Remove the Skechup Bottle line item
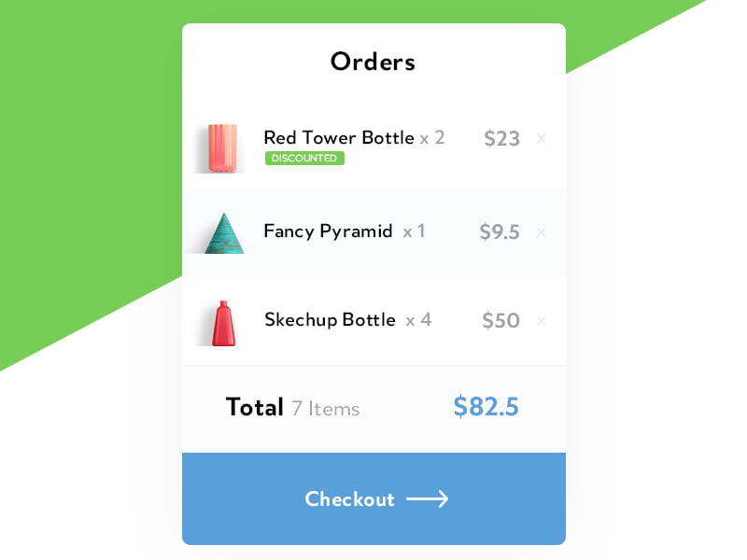747x560 pixels. click(542, 321)
